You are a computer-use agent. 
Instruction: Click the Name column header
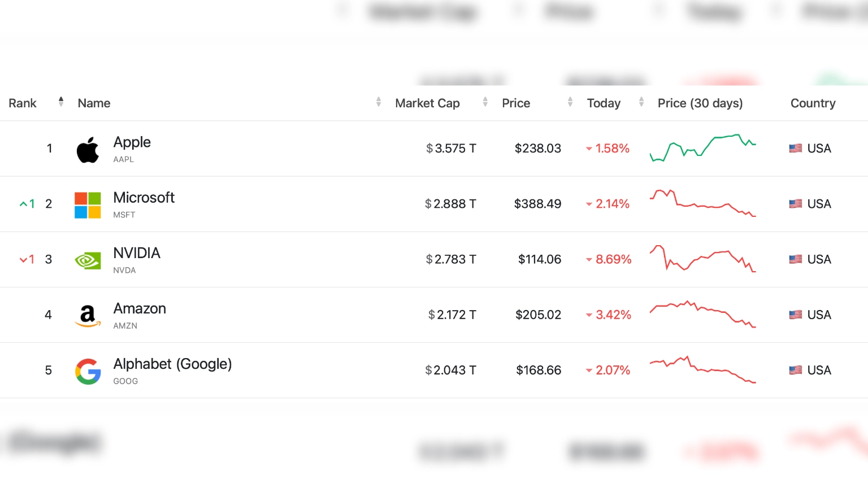click(94, 103)
